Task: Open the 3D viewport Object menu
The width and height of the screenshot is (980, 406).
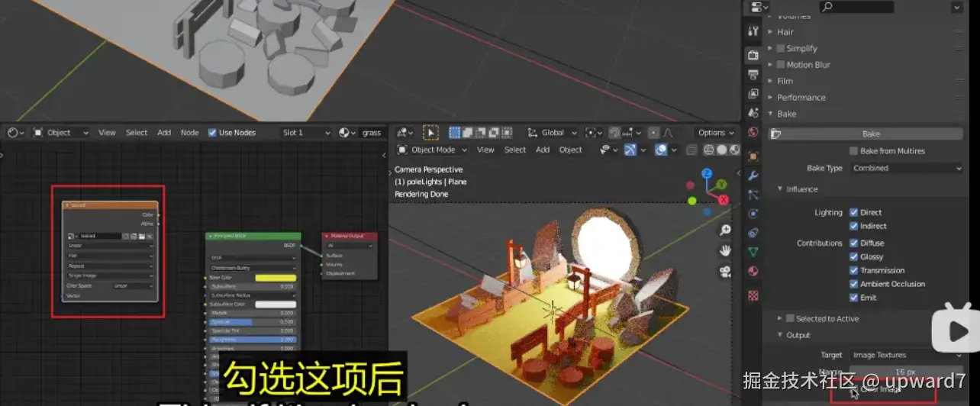Action: (x=570, y=150)
